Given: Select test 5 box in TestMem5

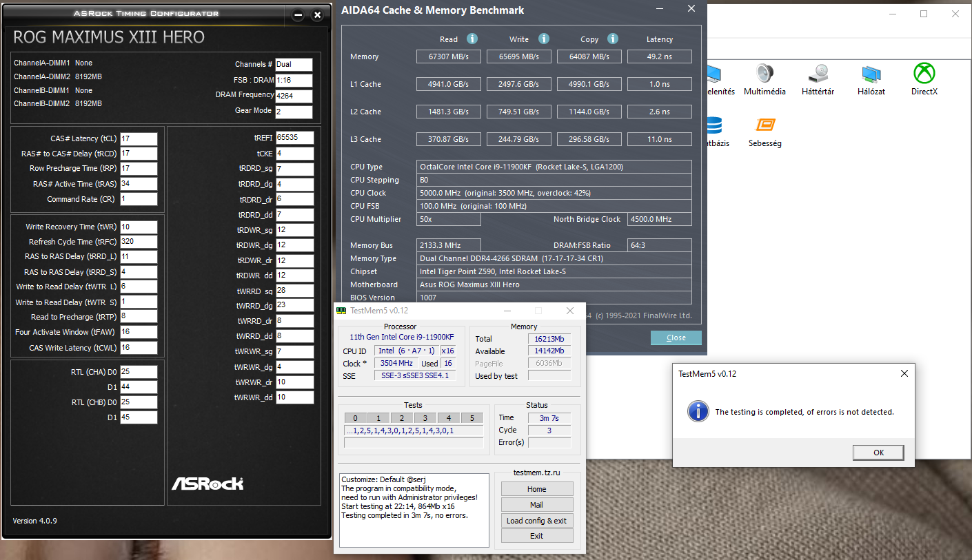Looking at the screenshot, I should (472, 418).
